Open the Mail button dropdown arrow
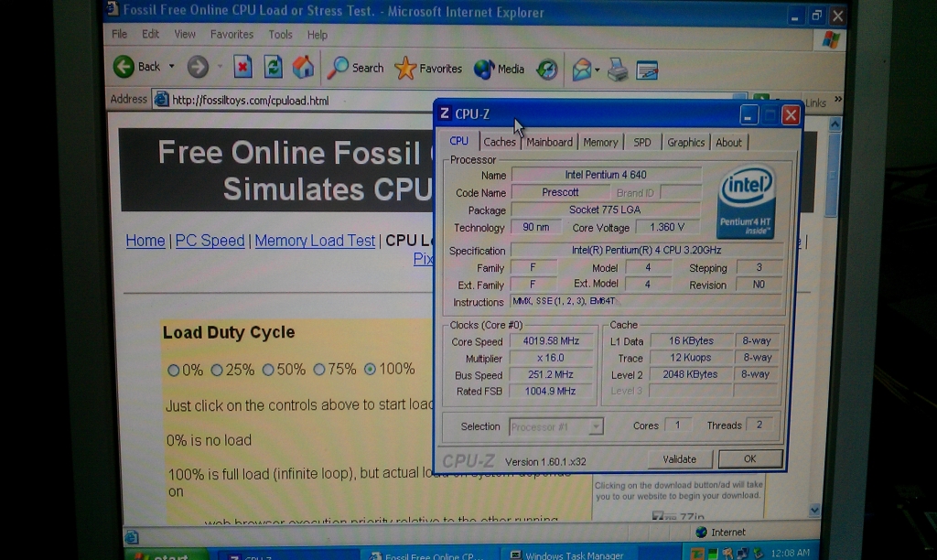This screenshot has height=560, width=937. pos(597,70)
